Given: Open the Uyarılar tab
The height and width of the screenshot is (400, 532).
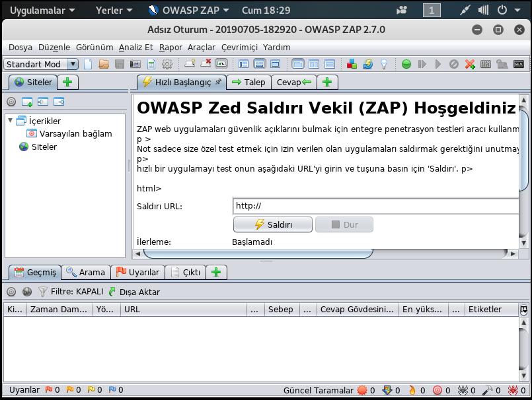Looking at the screenshot, I should pos(137,272).
